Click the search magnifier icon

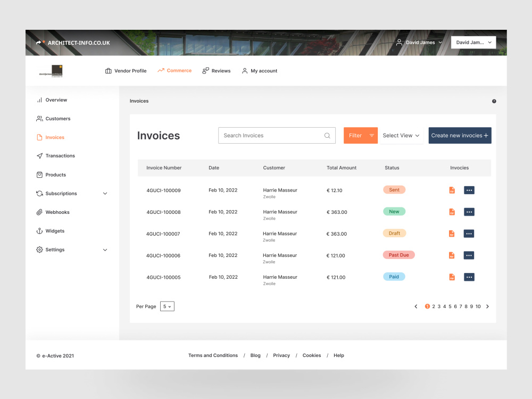coord(327,136)
